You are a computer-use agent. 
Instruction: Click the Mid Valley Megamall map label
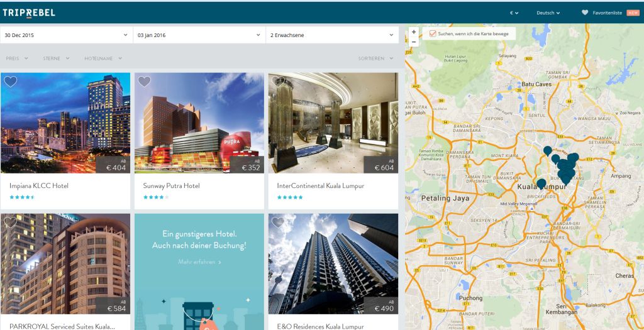(518, 204)
